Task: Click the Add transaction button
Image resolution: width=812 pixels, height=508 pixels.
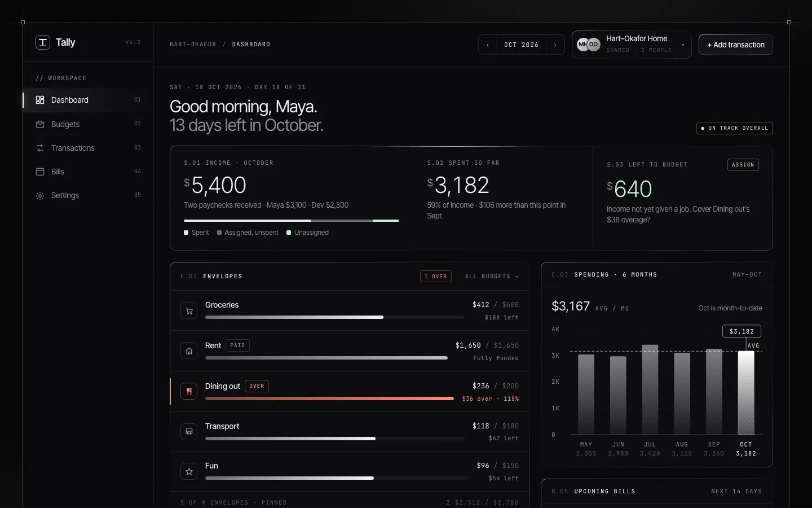Action: coord(736,45)
